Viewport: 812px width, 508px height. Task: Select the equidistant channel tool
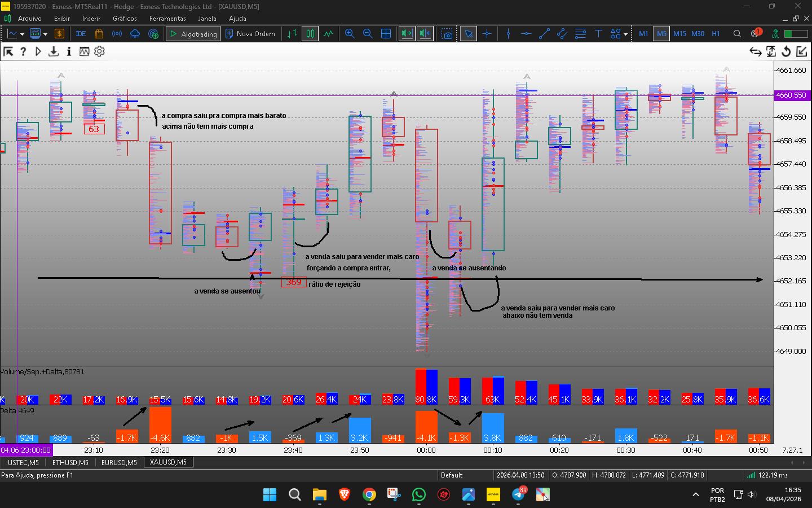coord(562,34)
